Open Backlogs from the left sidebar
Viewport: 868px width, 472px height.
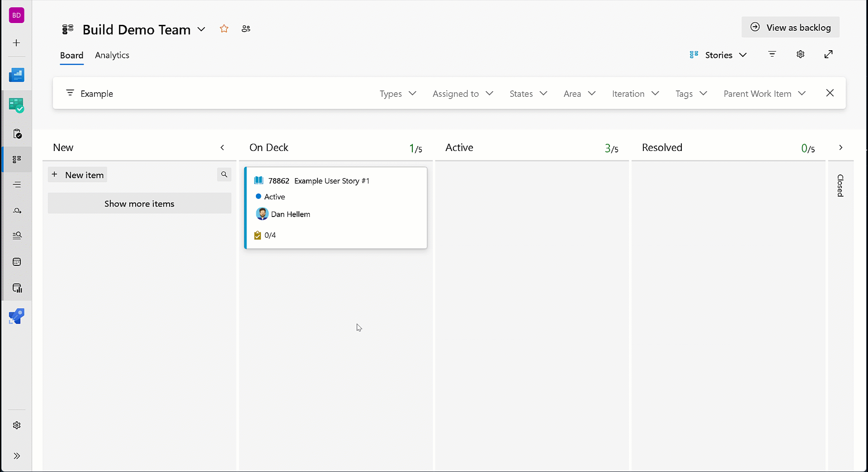point(17,184)
